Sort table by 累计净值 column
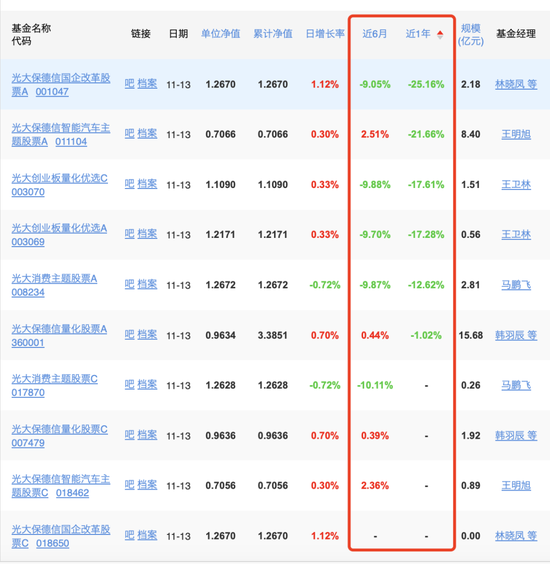This screenshot has height=564, width=550. point(273,34)
